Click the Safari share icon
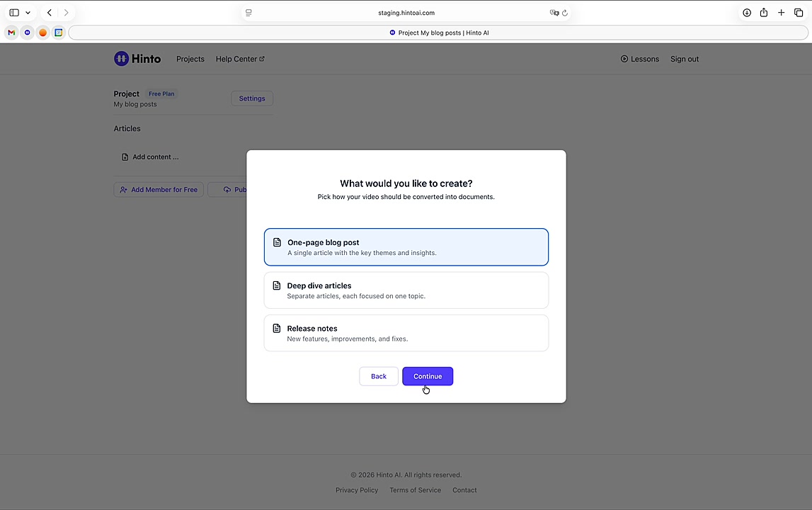The width and height of the screenshot is (812, 510). coord(764,13)
